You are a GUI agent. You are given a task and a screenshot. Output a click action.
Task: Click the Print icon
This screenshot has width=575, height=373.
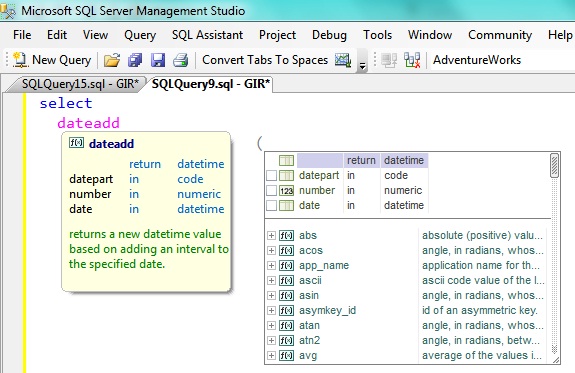(181, 60)
